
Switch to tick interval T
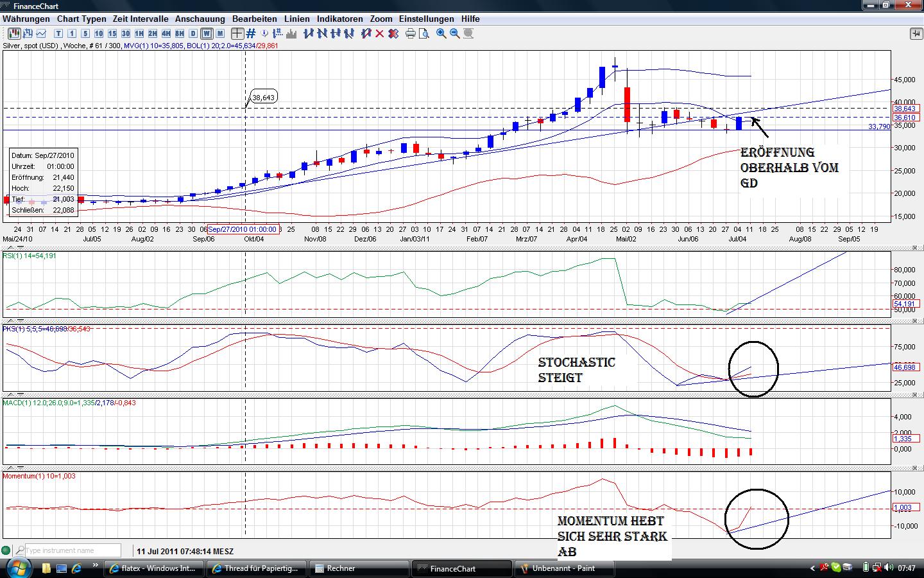click(58, 33)
